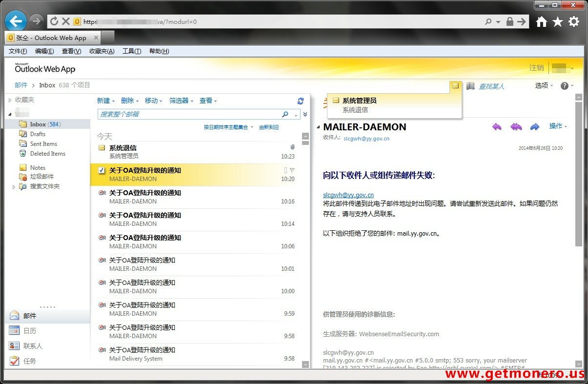Click the Forward arrow icon
This screenshot has height=384, width=588.
coord(535,127)
